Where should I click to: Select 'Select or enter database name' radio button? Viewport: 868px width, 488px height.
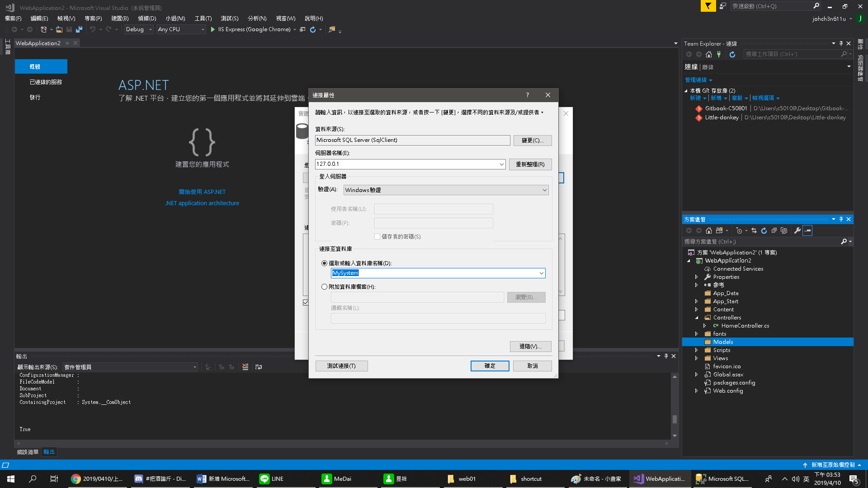[x=324, y=263]
